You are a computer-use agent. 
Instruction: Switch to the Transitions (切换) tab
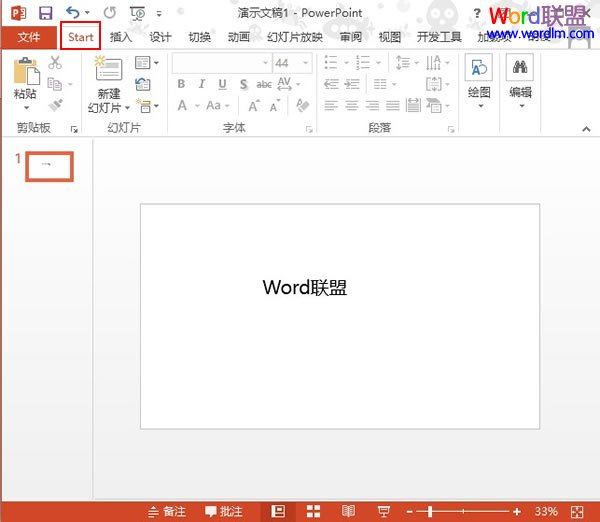[199, 37]
